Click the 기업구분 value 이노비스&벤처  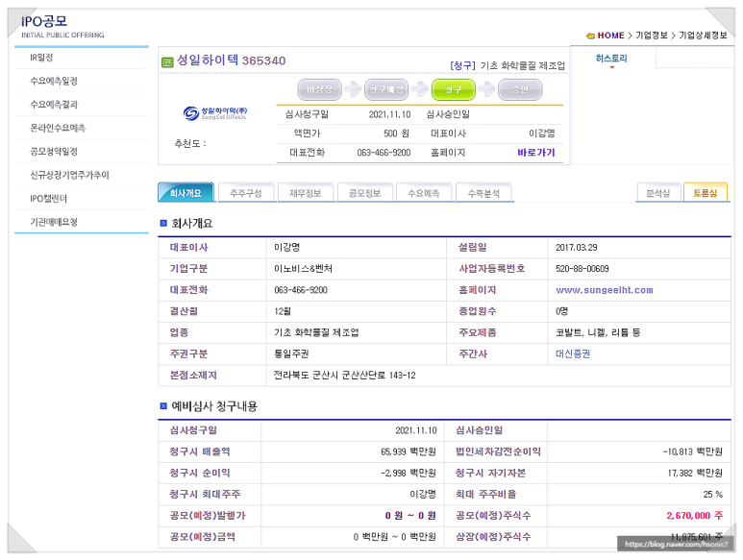[304, 268]
